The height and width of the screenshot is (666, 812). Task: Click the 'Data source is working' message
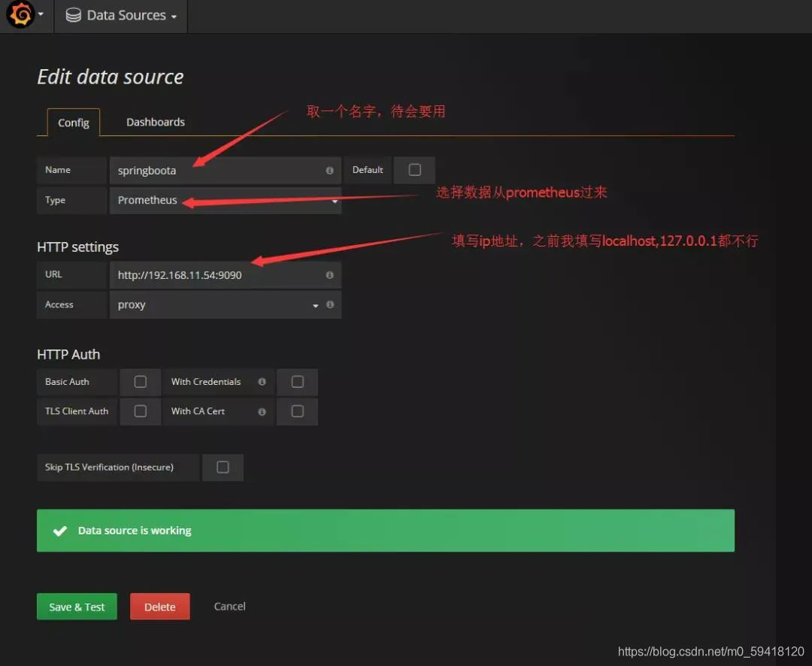(135, 530)
